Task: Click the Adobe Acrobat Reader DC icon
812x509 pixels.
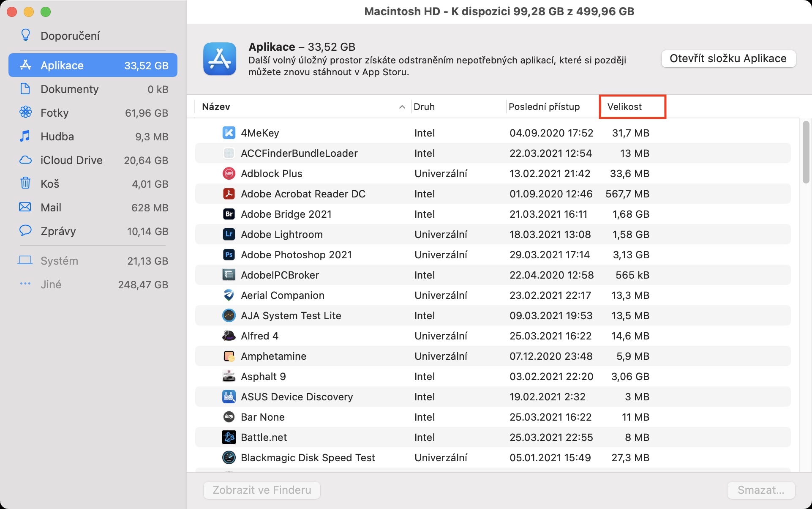Action: (229, 194)
